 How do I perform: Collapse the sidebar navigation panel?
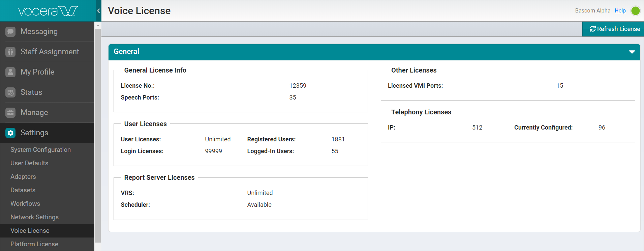tap(98, 11)
